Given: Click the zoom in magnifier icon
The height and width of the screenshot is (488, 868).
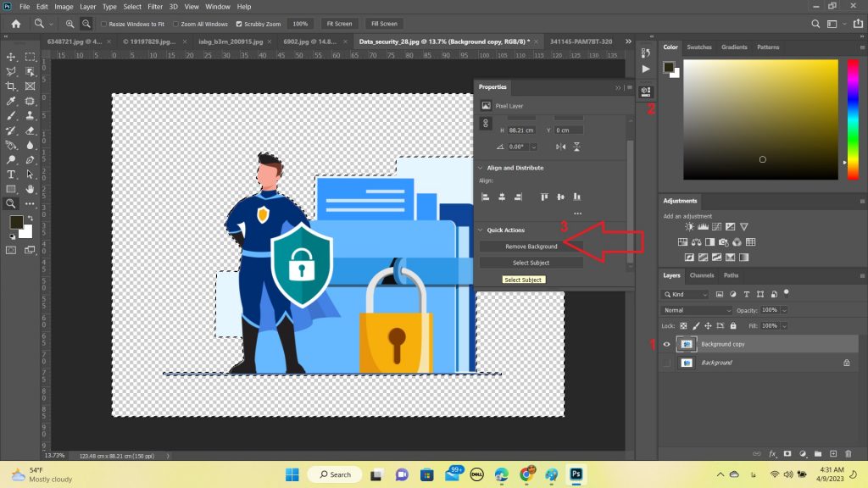Looking at the screenshot, I should 70,24.
